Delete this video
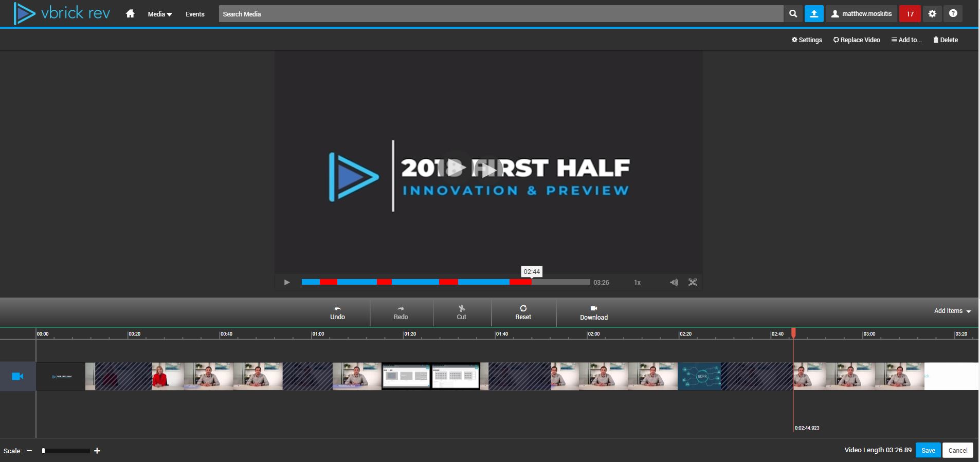Image resolution: width=980 pixels, height=462 pixels. (946, 40)
